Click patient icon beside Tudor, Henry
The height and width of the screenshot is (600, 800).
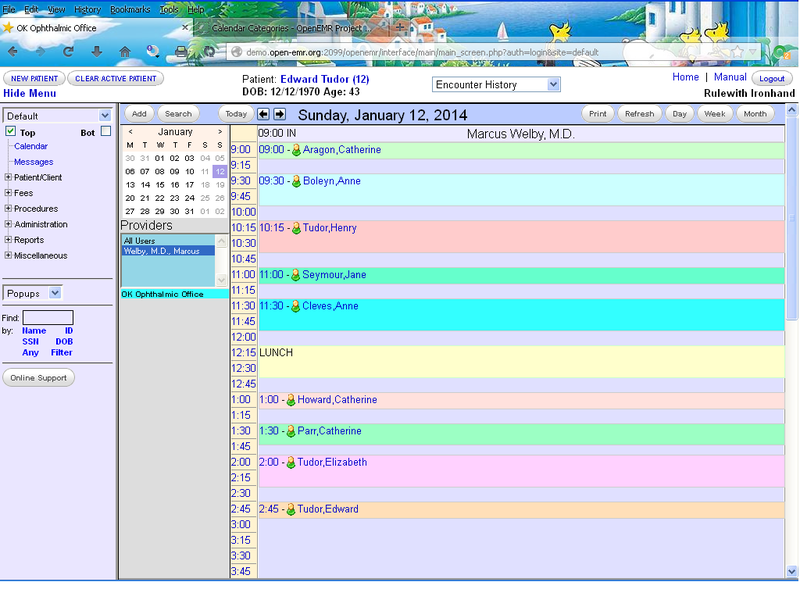pyautogui.click(x=296, y=228)
